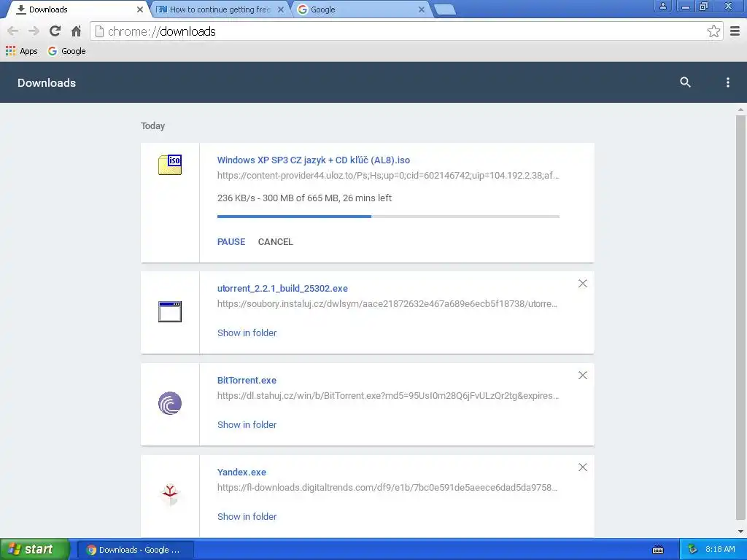Screen dimensions: 747x560
Task: Click the Downloads page title
Action: (47, 83)
